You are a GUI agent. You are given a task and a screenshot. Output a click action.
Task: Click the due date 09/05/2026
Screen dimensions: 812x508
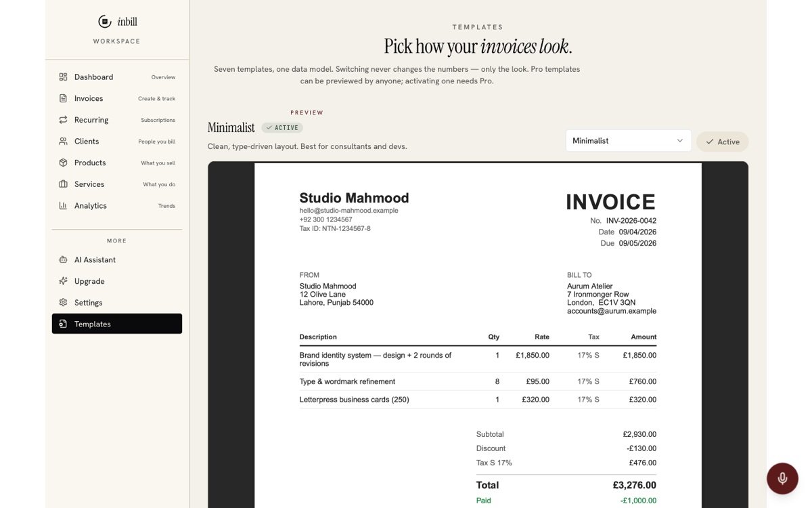coord(637,243)
